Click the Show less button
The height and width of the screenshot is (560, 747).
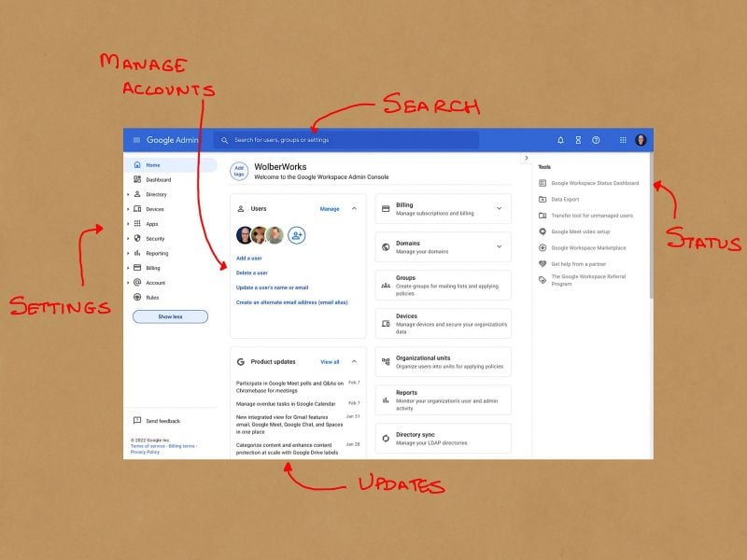tap(170, 316)
